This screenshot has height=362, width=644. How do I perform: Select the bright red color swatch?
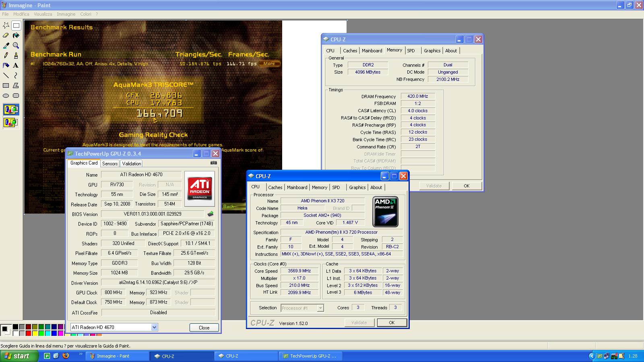coord(28,333)
